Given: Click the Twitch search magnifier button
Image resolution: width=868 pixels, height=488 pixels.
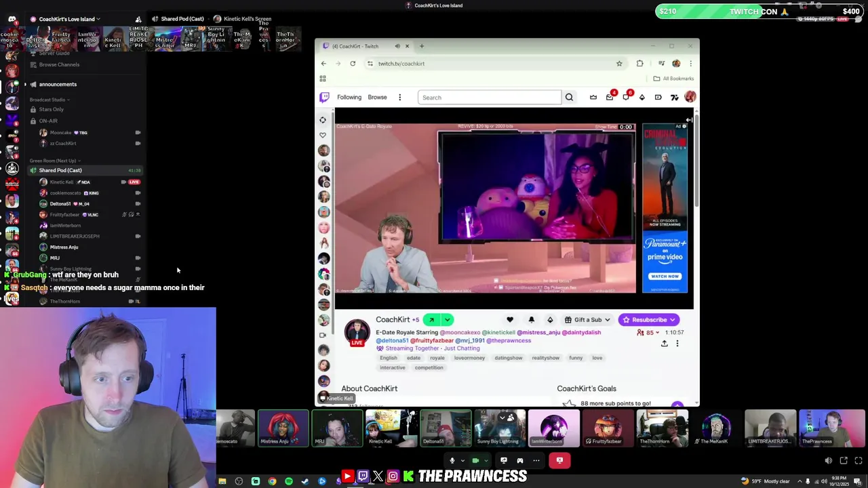Looking at the screenshot, I should click(569, 97).
